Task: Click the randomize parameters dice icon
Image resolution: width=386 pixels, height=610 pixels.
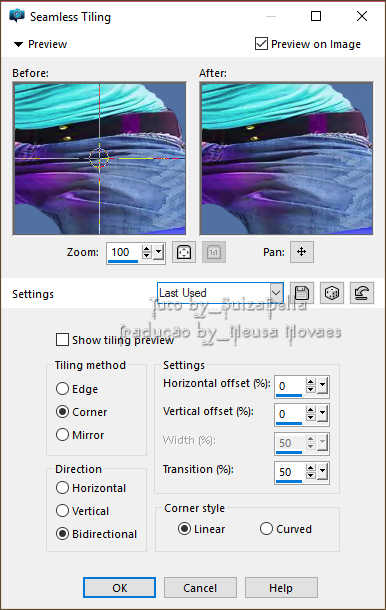Action: click(332, 293)
